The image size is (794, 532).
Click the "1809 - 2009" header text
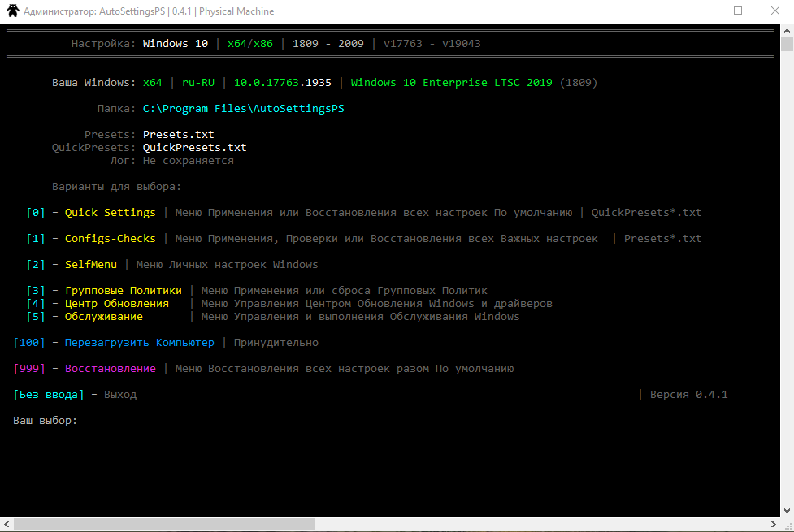pyautogui.click(x=328, y=44)
